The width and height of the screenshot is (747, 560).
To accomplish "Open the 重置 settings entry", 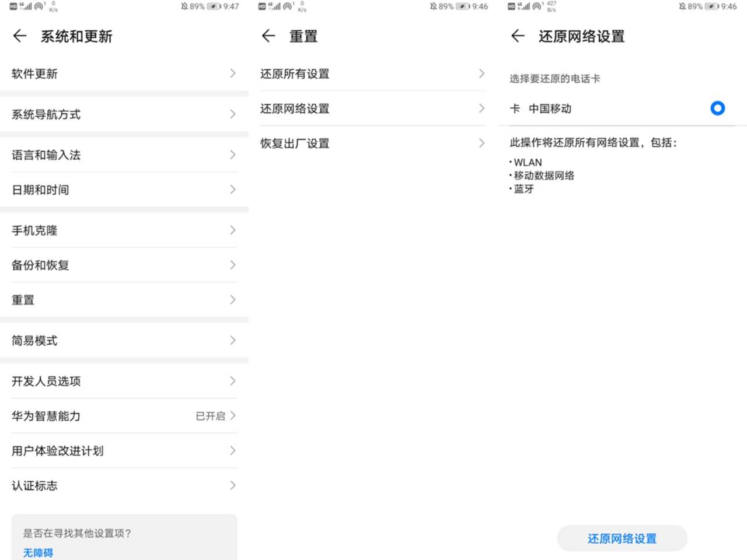I will click(124, 300).
